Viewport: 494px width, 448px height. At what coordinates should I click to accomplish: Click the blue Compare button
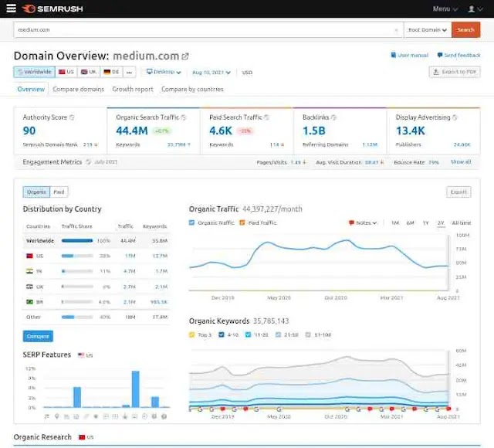[x=38, y=337]
